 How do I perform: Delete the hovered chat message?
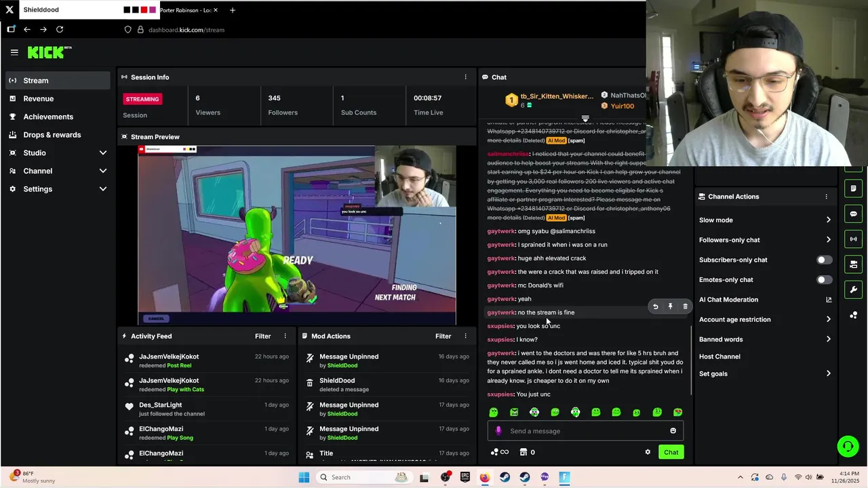pyautogui.click(x=685, y=307)
